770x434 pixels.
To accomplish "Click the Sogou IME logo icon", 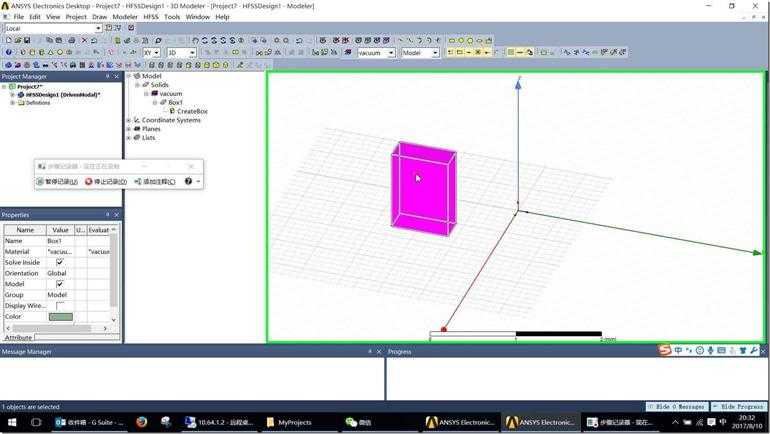I will pos(664,350).
